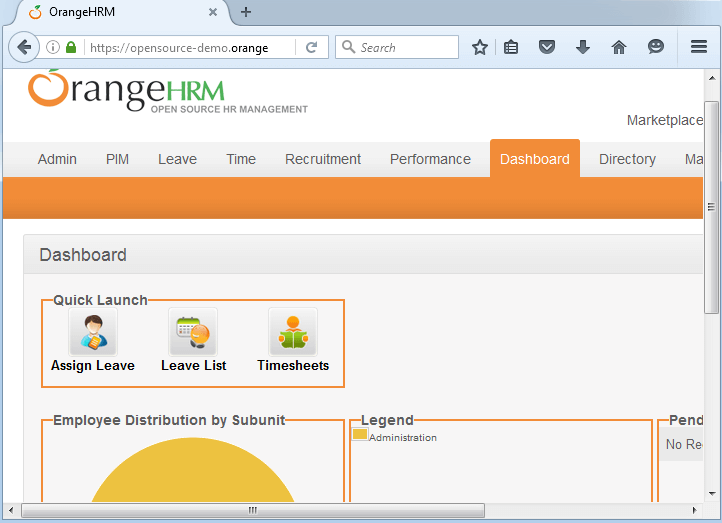722x523 pixels.
Task: Open Timesheets quick launch icon
Action: (x=293, y=332)
